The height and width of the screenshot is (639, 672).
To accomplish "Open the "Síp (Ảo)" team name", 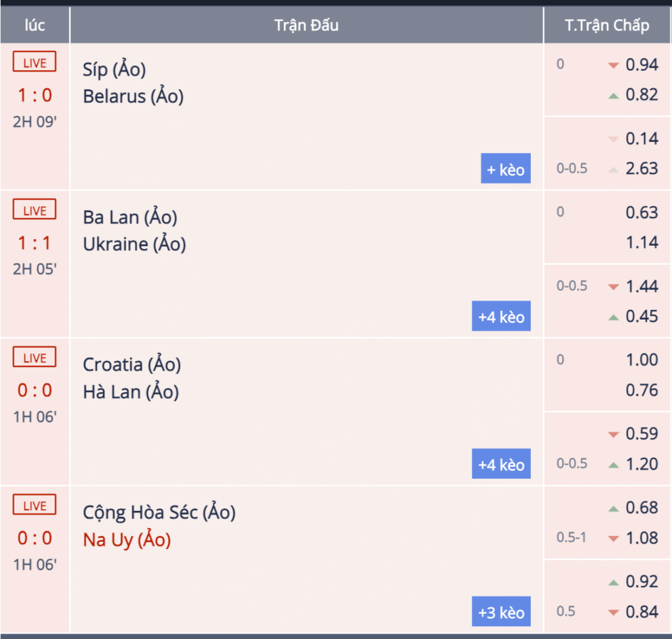I will (x=114, y=68).
